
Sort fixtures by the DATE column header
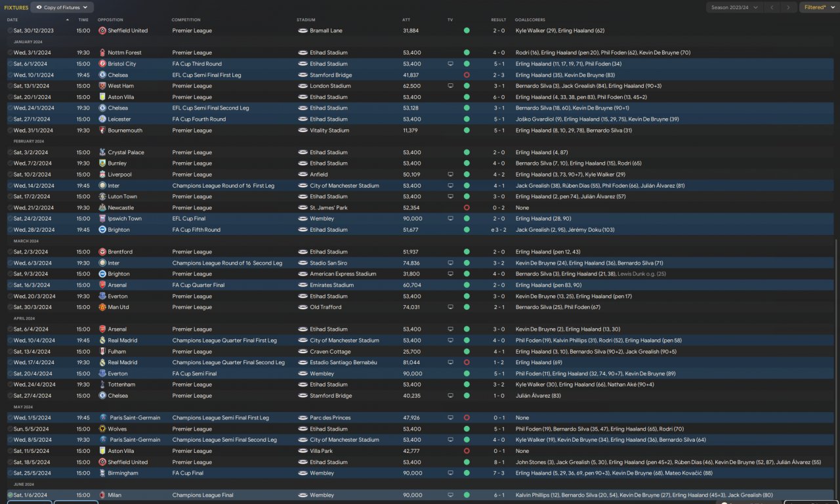12,20
